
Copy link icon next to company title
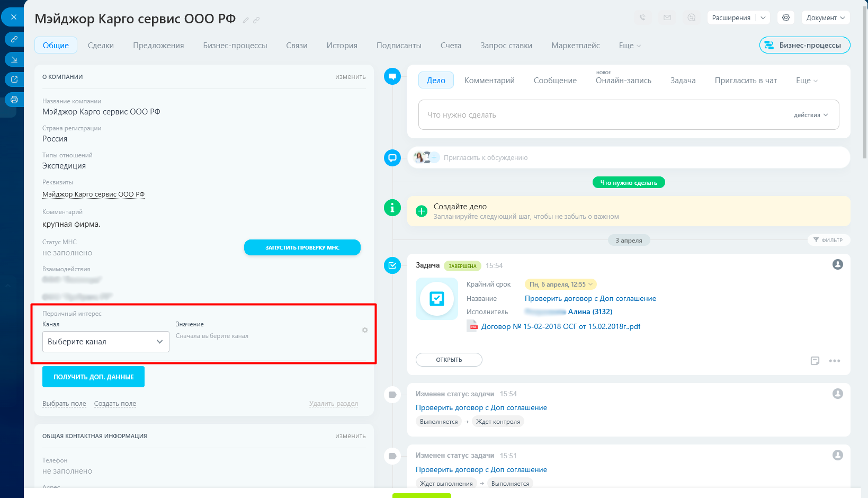256,20
